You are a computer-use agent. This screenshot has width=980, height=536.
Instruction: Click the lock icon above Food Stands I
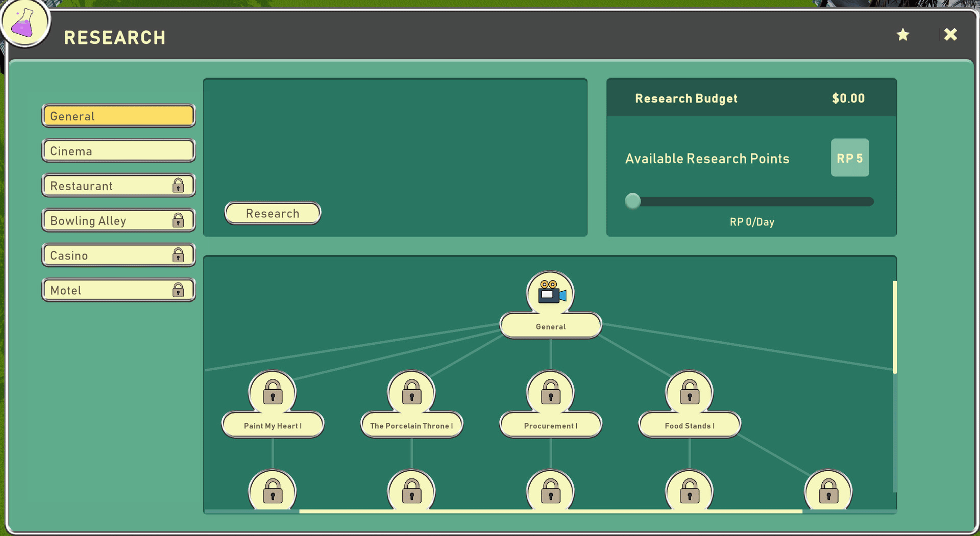(689, 392)
